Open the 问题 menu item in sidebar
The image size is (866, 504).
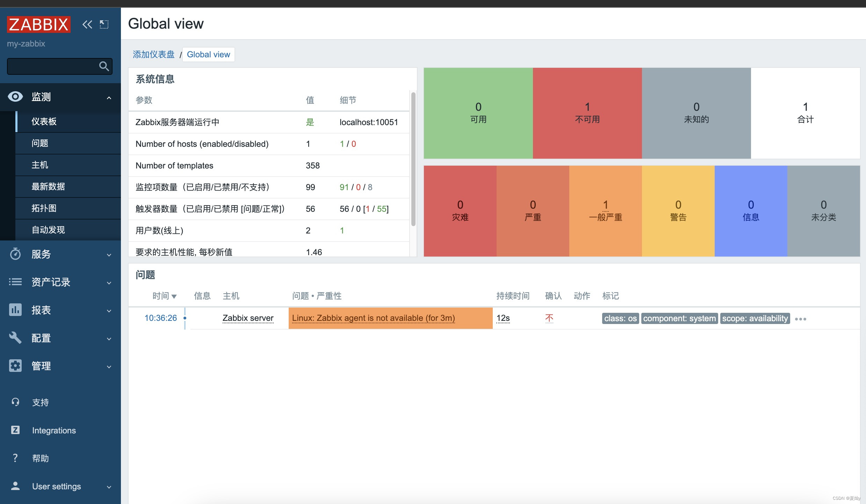[x=68, y=143]
